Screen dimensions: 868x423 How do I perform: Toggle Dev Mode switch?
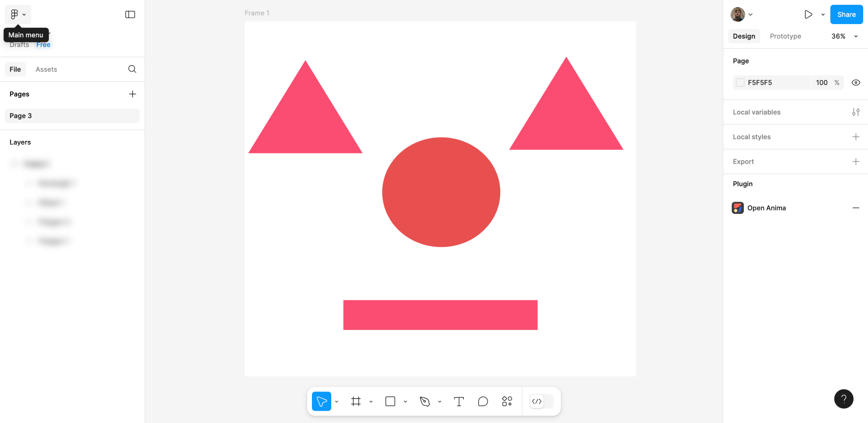(541, 401)
